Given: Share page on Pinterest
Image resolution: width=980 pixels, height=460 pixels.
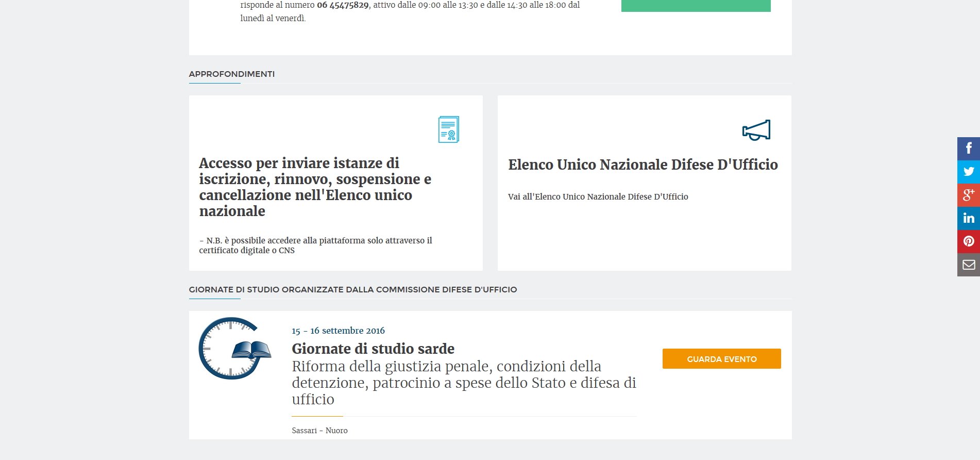Looking at the screenshot, I should click(969, 241).
